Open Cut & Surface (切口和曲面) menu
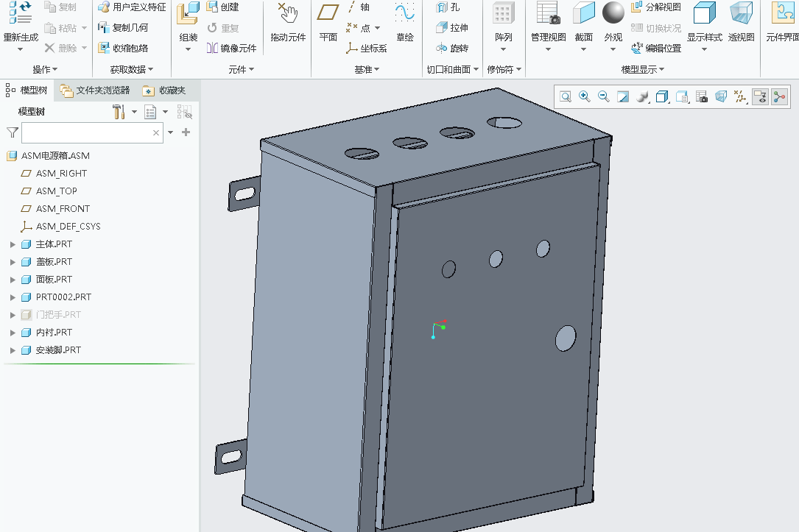 (x=452, y=69)
